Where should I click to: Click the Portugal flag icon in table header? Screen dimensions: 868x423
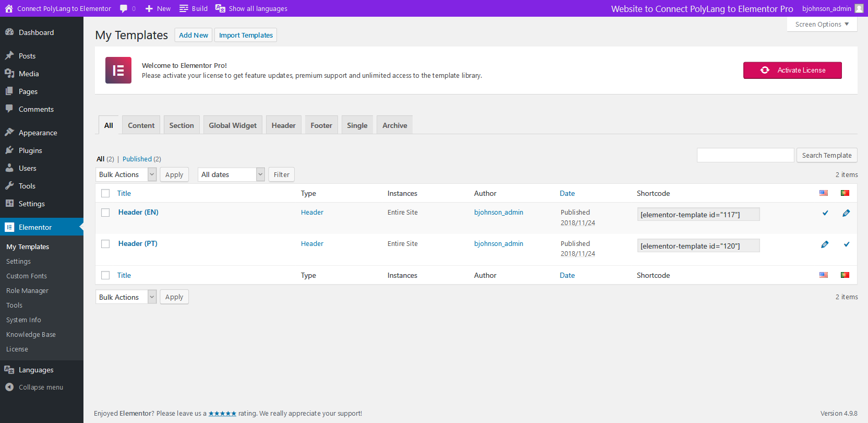845,193
